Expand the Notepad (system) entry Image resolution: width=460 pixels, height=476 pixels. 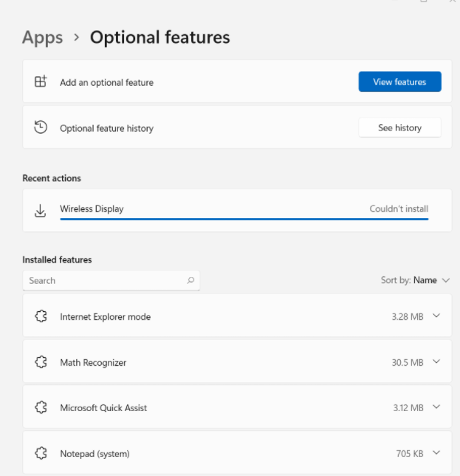coord(436,453)
